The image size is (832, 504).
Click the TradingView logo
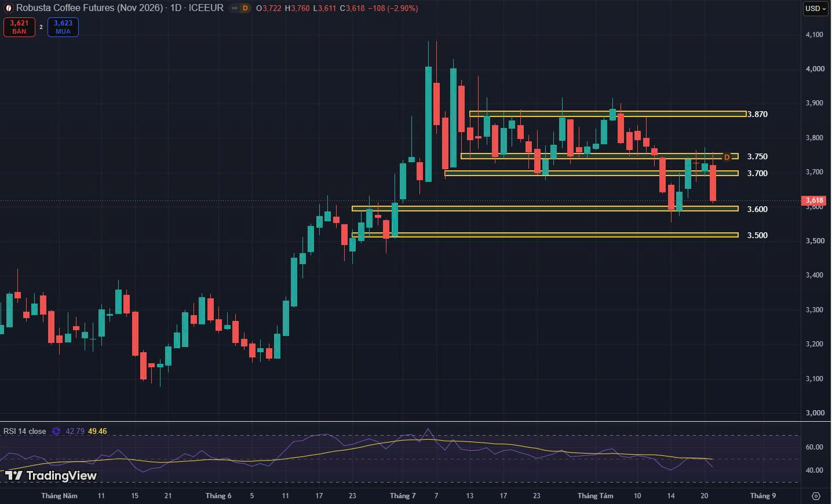[x=51, y=476]
